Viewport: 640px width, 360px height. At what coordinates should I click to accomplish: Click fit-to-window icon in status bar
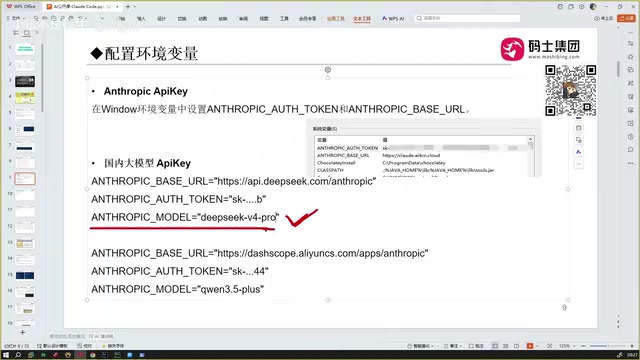click(x=550, y=346)
